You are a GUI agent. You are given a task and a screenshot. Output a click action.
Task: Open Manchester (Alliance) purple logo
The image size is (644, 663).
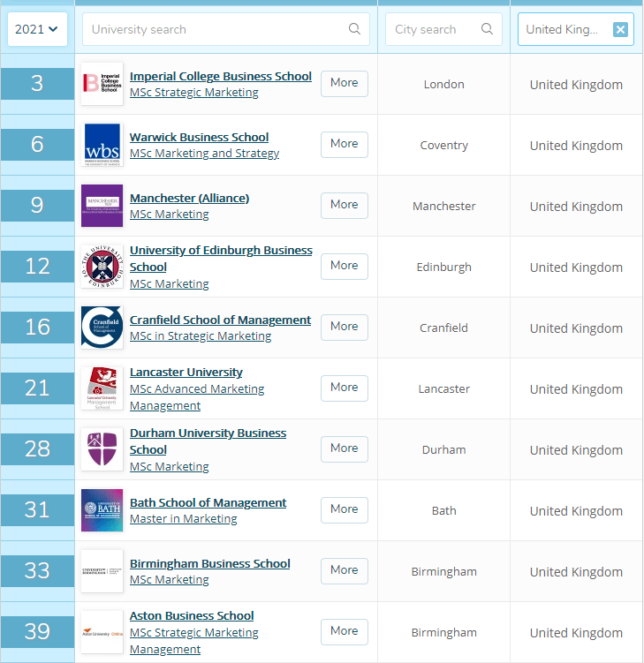(102, 206)
